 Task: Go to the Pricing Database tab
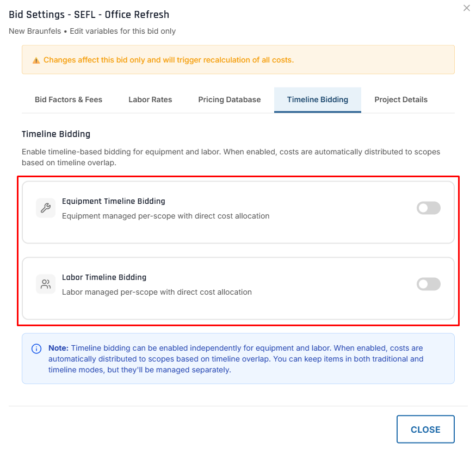[230, 100]
